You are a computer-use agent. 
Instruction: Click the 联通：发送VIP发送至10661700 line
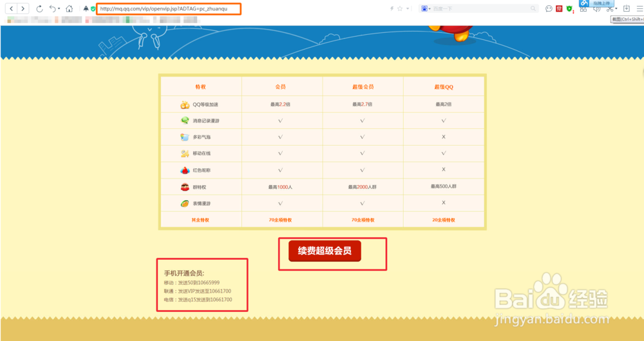click(198, 291)
